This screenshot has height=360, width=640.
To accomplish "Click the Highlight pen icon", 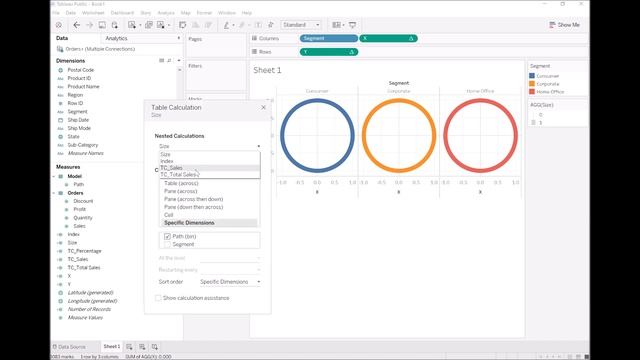I will [x=226, y=25].
